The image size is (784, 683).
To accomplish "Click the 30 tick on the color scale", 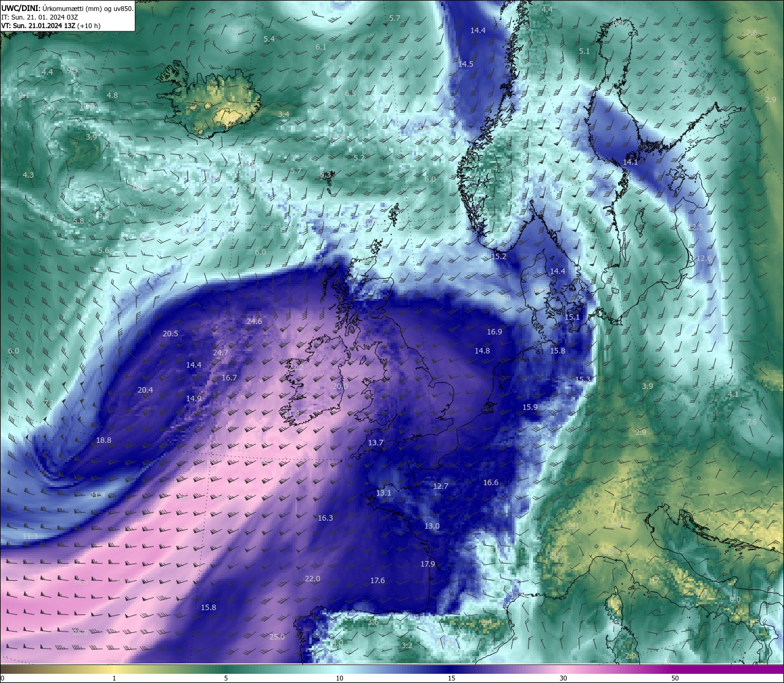I will pyautogui.click(x=563, y=678).
